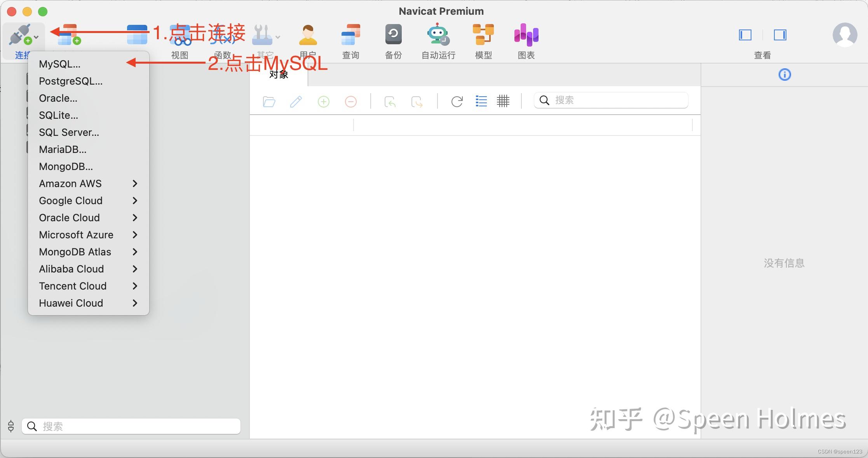Click the refresh icon above the object pane

pos(457,101)
